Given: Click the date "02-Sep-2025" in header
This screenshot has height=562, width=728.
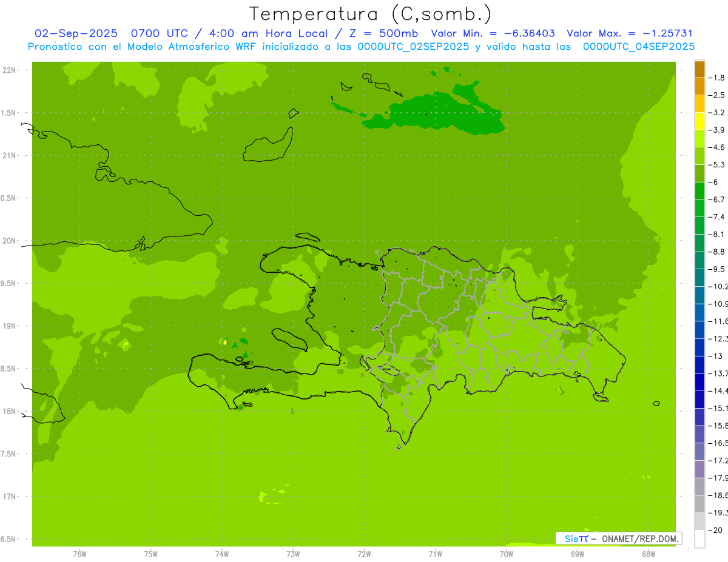Looking at the screenshot, I should (x=76, y=33).
